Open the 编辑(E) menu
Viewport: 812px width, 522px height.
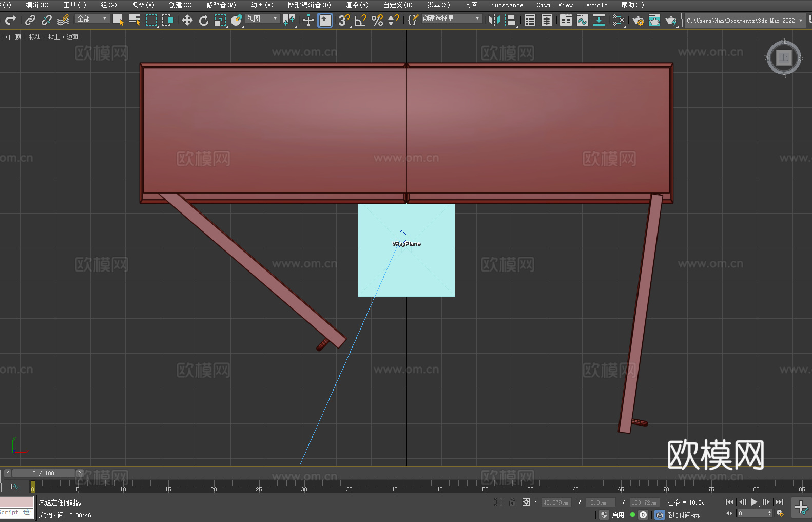pyautogui.click(x=37, y=5)
